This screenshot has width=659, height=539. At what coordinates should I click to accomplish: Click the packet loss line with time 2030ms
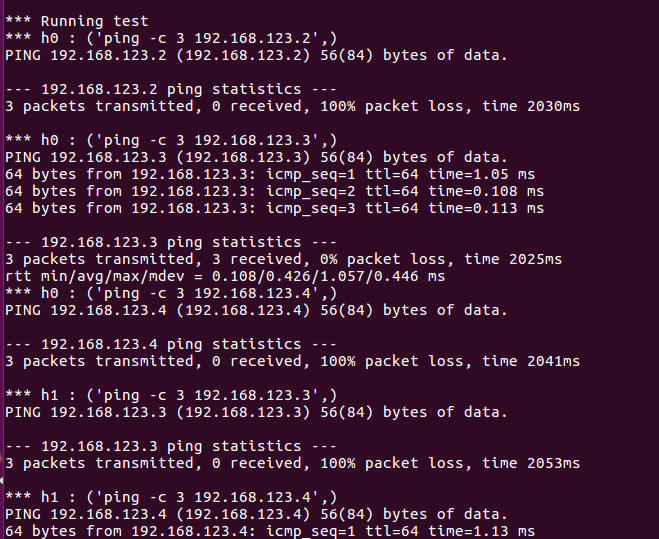tap(293, 106)
